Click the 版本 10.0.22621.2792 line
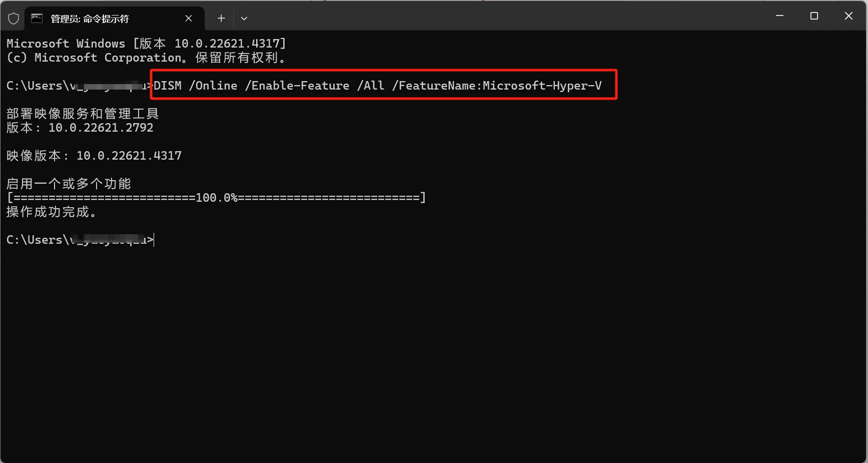Viewport: 868px width, 463px height. (80, 128)
